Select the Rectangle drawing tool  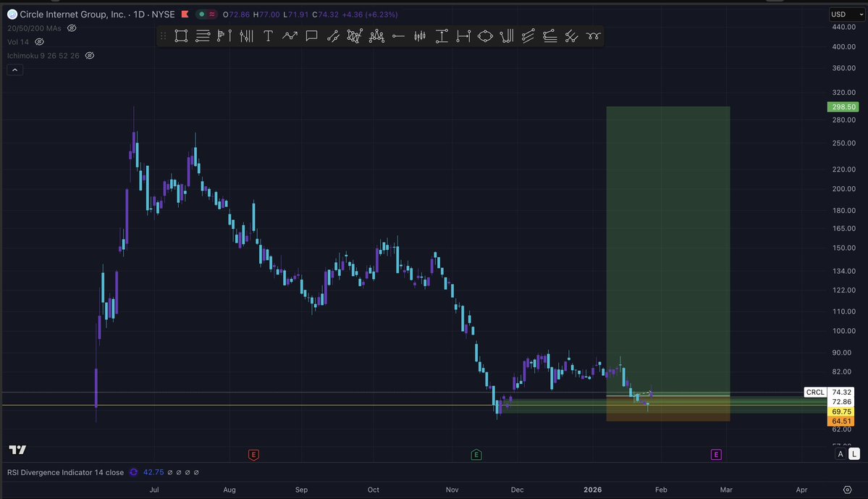pyautogui.click(x=181, y=36)
